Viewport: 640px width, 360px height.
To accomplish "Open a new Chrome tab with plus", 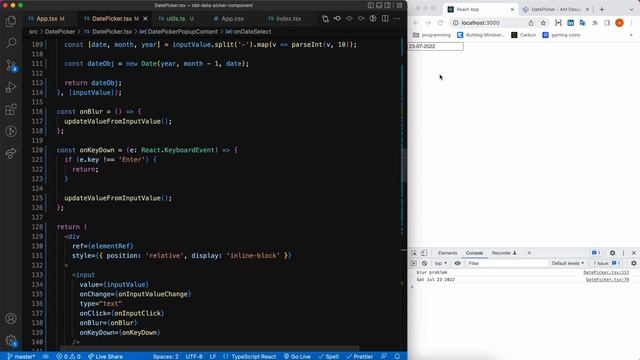I will [602, 9].
